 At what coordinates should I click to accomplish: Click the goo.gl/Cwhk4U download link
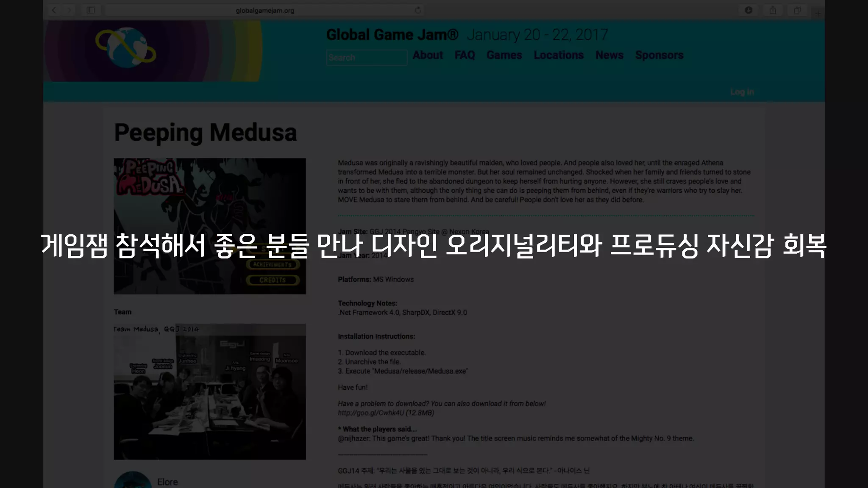point(371,413)
